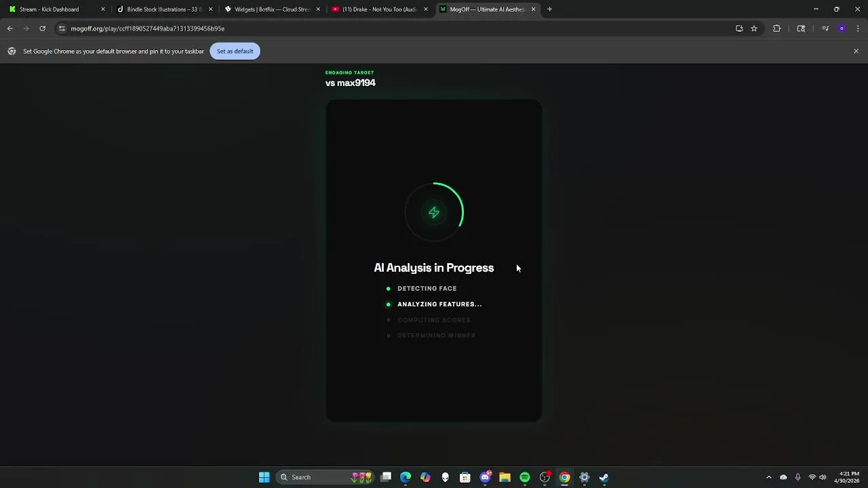868x488 pixels.
Task: Open File Explorer from taskbar
Action: 505,477
